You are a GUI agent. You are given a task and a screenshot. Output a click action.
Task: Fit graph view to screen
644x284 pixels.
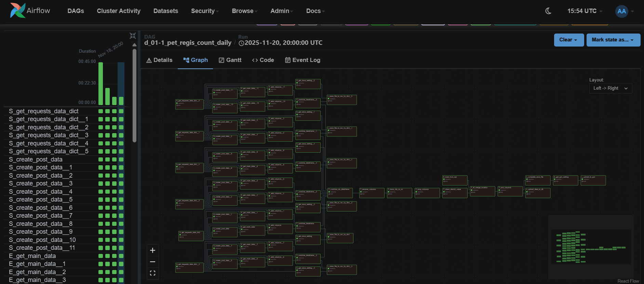152,273
